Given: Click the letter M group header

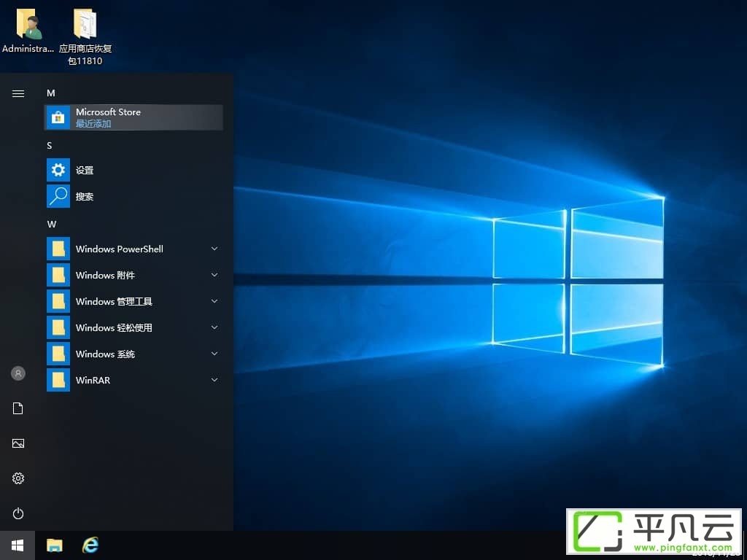Looking at the screenshot, I should 51,93.
